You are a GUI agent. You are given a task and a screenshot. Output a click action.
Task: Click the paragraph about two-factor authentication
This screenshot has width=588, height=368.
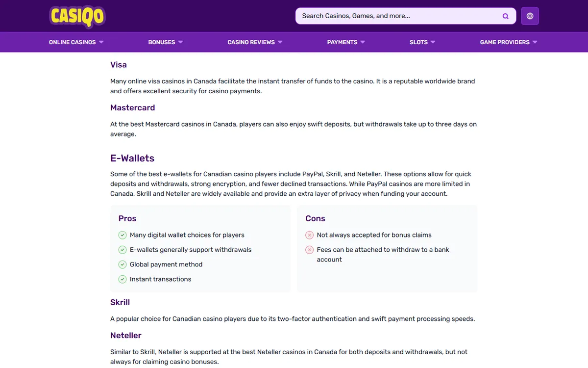pyautogui.click(x=293, y=319)
